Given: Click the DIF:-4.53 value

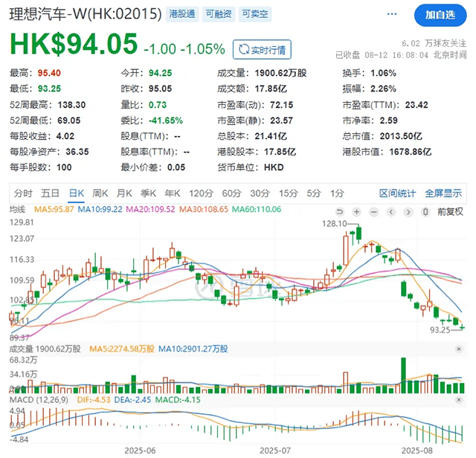Looking at the screenshot, I should [x=94, y=400].
